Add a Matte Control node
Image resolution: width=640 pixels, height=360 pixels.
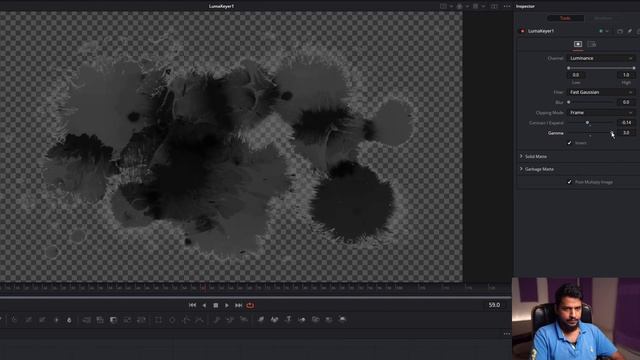point(113,320)
